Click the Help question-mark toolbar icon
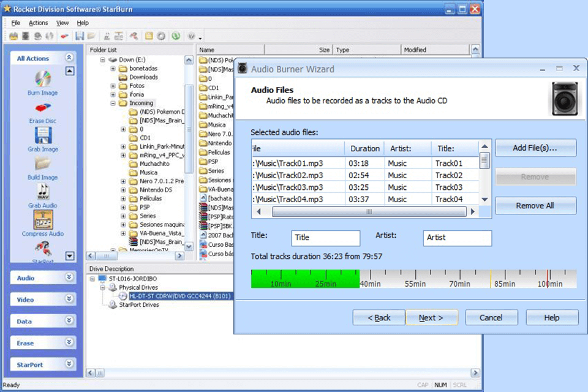The image size is (588, 392). click(192, 36)
